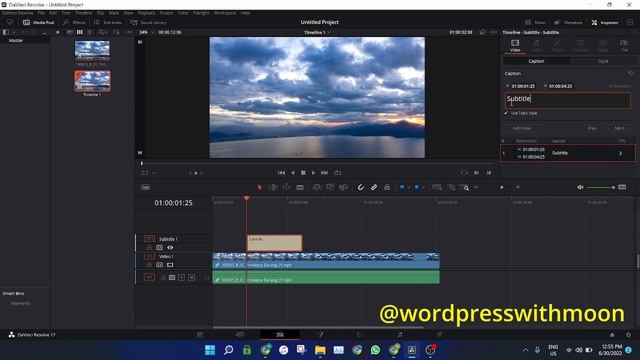The width and height of the screenshot is (640, 360).
Task: Open the Mixer panel
Action: (535, 22)
